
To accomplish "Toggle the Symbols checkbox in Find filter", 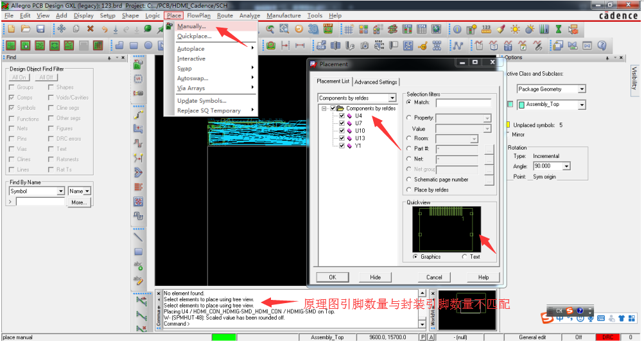I will pyautogui.click(x=12, y=108).
